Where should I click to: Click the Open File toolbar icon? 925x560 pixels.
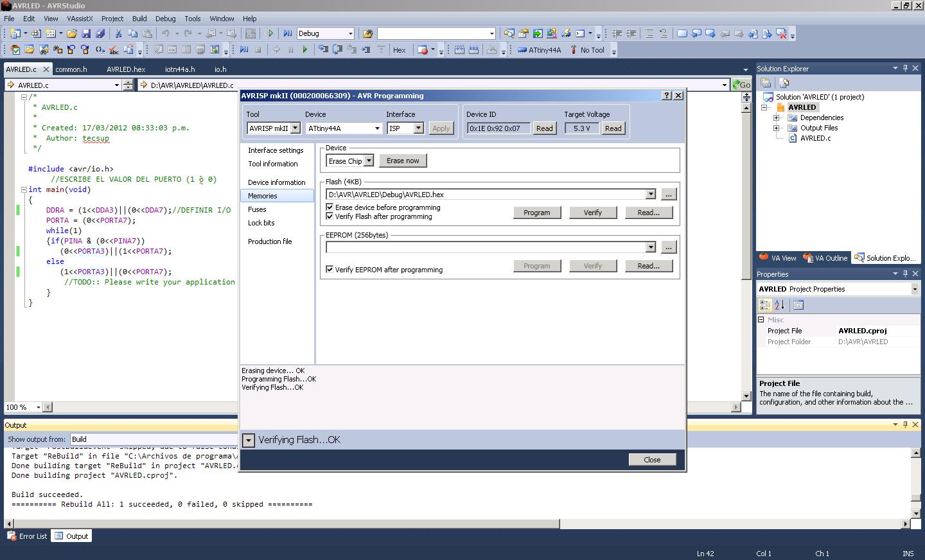point(72,33)
